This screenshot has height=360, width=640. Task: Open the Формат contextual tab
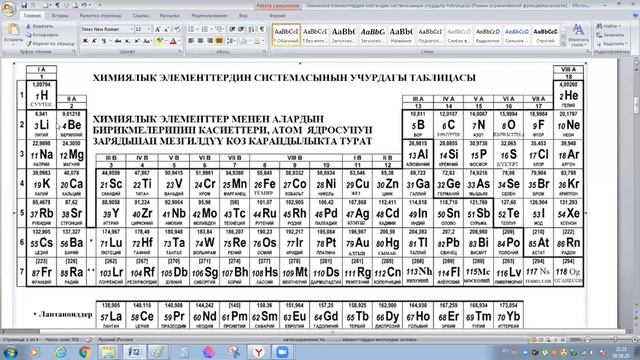278,16
